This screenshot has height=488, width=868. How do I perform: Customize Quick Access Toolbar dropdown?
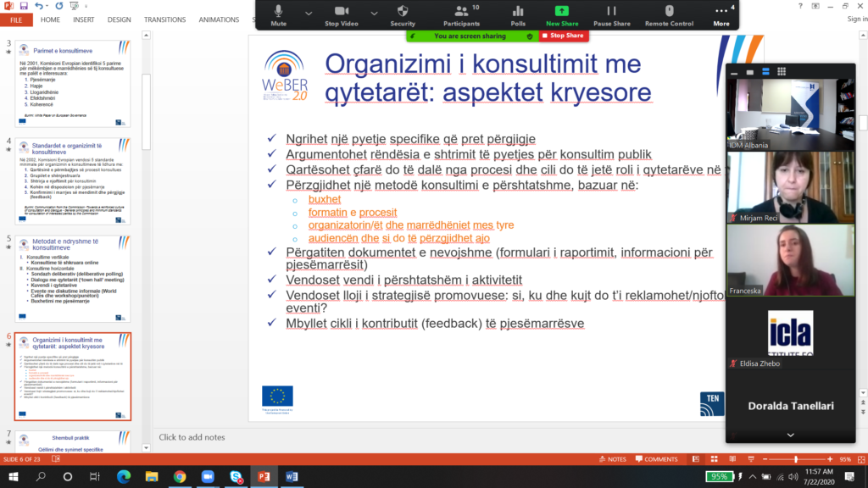pyautogui.click(x=86, y=6)
